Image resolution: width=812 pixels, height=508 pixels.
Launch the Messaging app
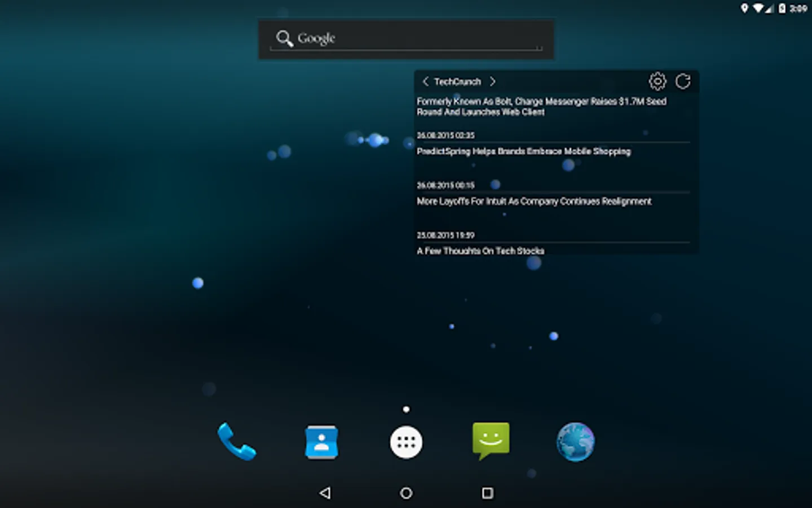pos(491,440)
